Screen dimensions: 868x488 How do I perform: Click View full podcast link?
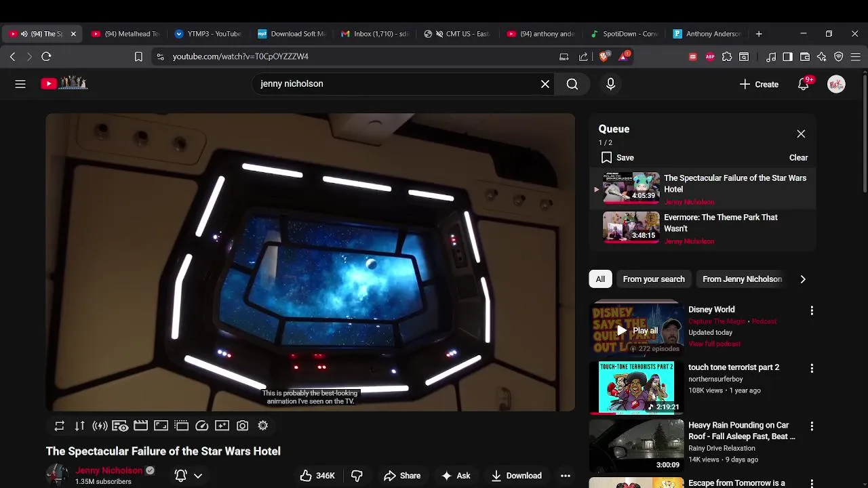[714, 344]
